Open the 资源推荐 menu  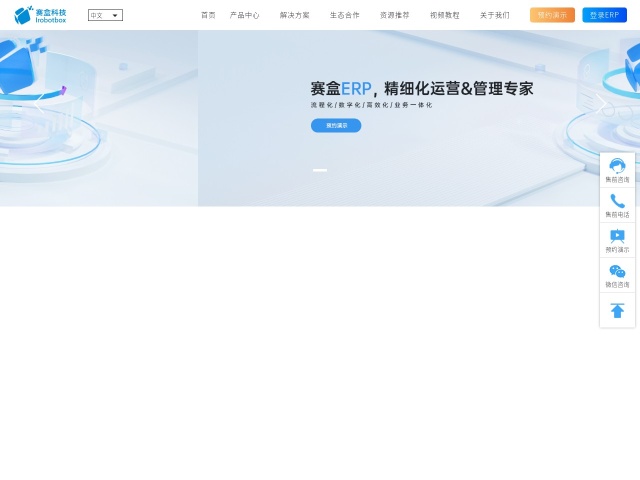395,15
